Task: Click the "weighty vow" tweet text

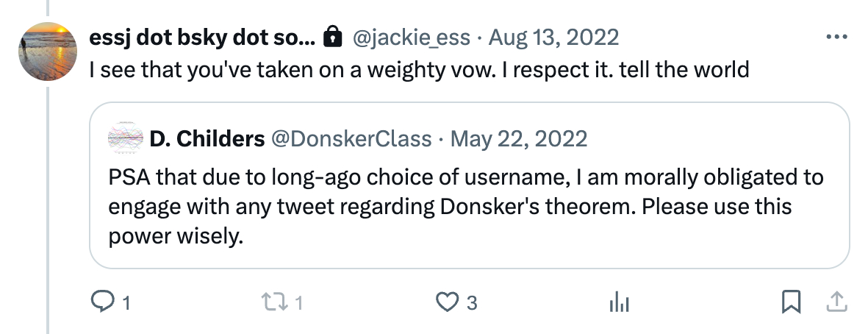Action: tap(419, 71)
